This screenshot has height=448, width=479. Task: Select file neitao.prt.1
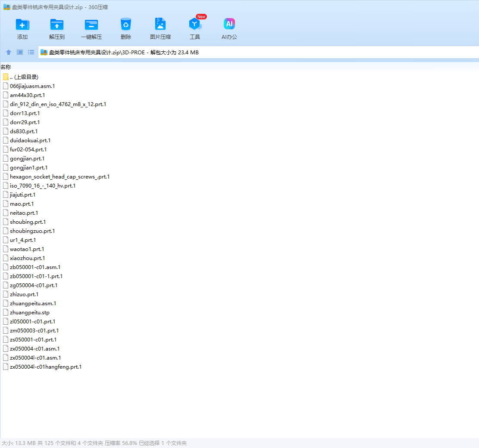(21, 213)
